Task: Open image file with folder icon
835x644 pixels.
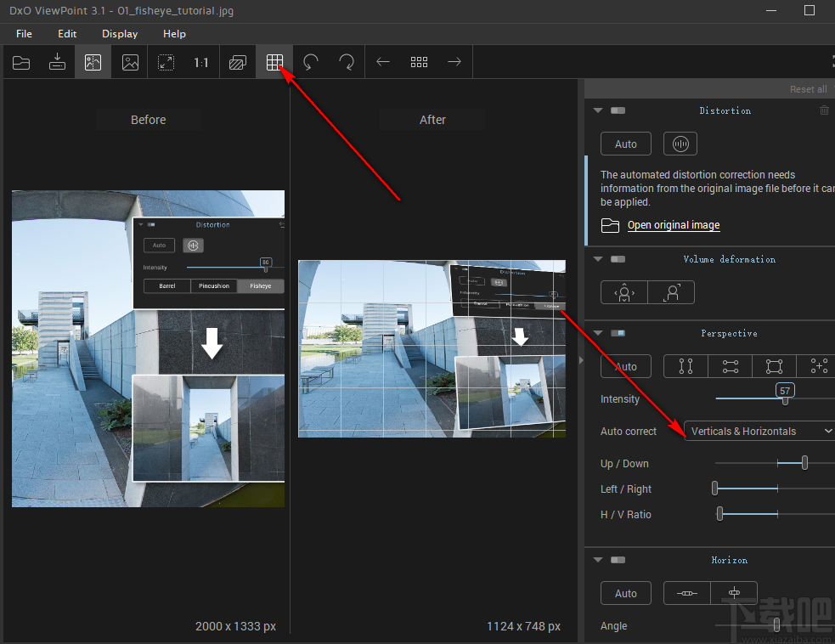Action: (21, 62)
